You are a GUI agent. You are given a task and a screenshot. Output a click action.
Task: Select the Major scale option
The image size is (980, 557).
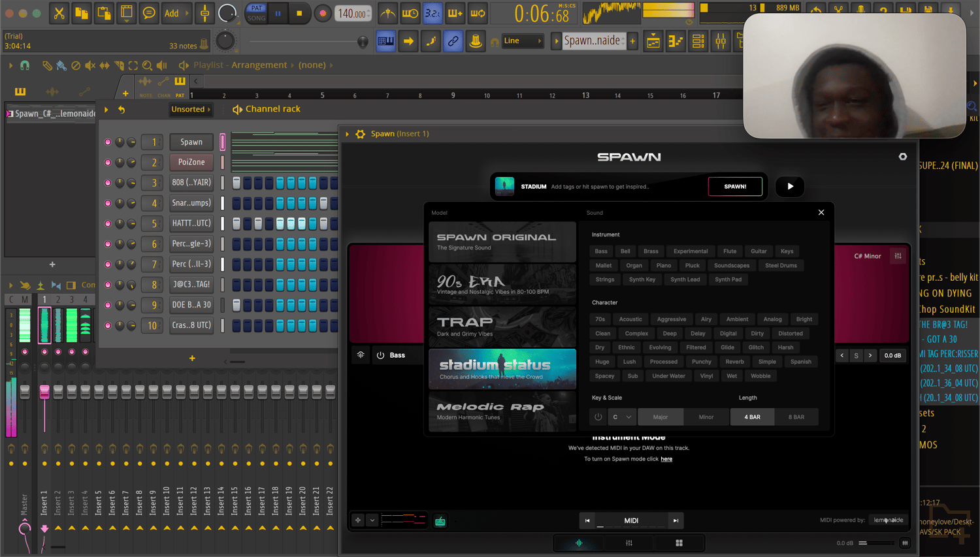661,417
